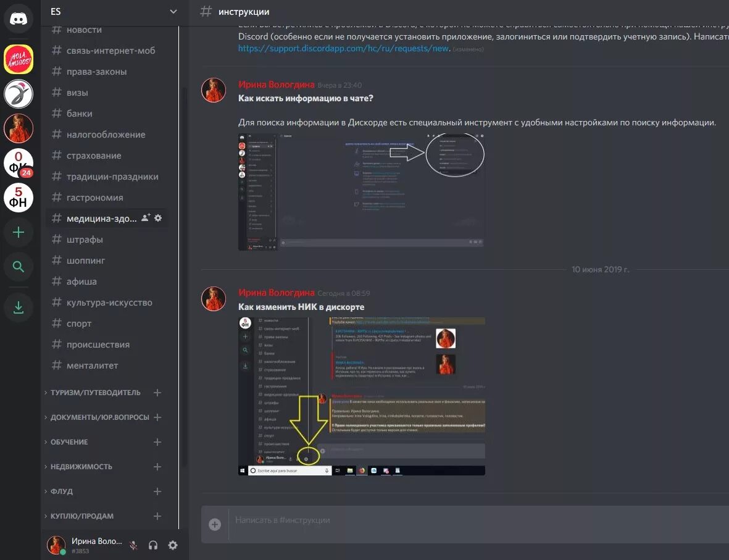Open the налогообложение channel

(106, 135)
